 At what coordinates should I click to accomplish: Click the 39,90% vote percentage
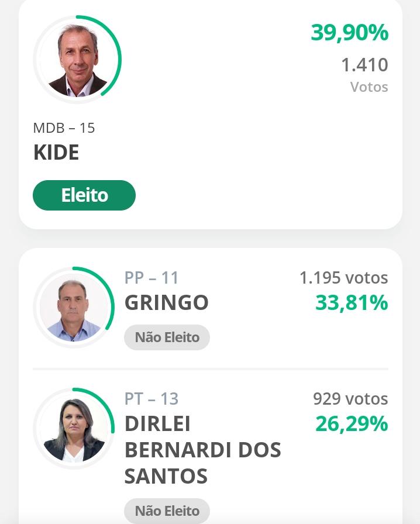point(349,33)
